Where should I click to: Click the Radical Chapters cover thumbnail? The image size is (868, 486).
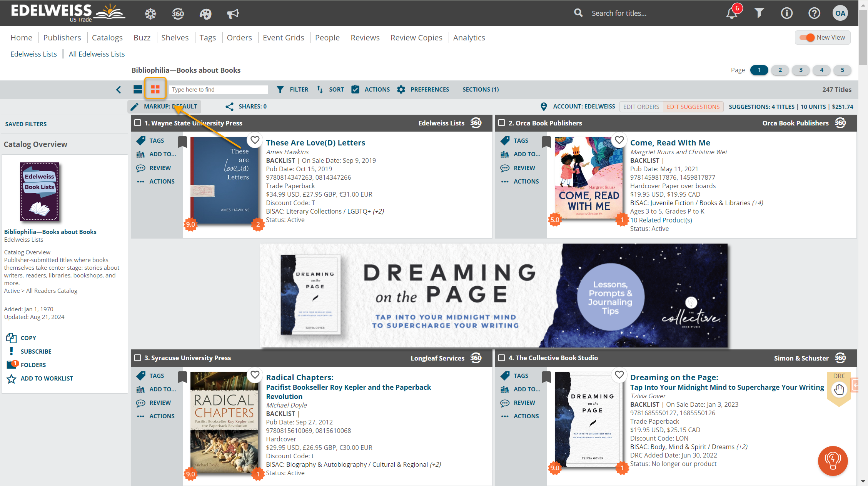225,423
